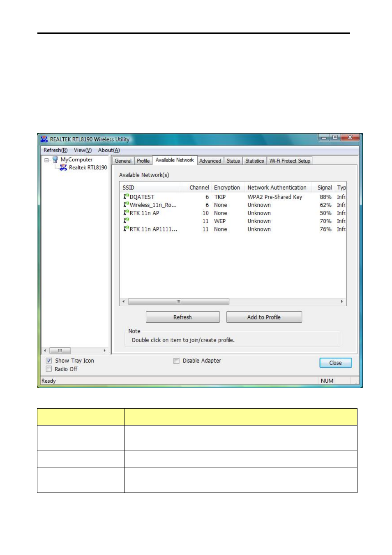This screenshot has width=392, height=555.
Task: Click the 50% signal value
Action: coord(325,213)
